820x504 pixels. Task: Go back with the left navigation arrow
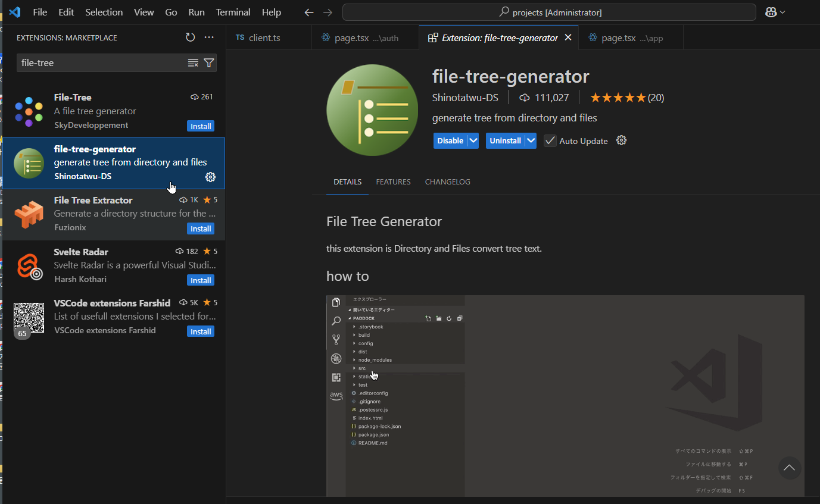tap(308, 12)
